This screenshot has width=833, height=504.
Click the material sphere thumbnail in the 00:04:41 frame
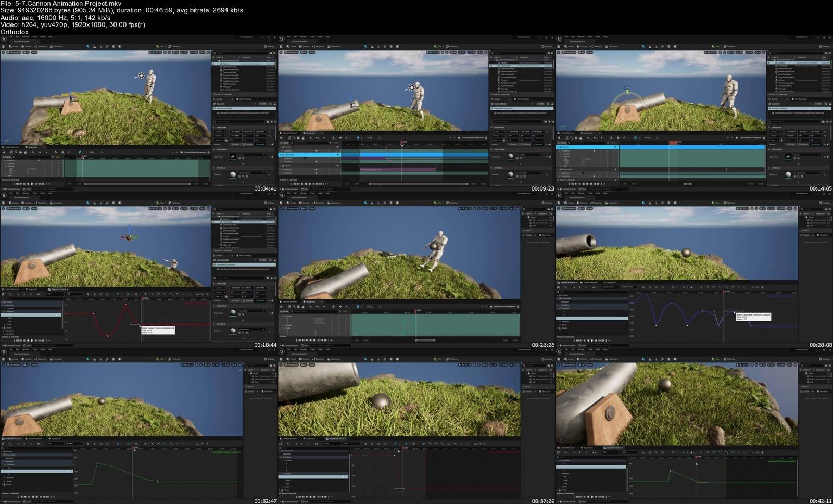pos(233,173)
